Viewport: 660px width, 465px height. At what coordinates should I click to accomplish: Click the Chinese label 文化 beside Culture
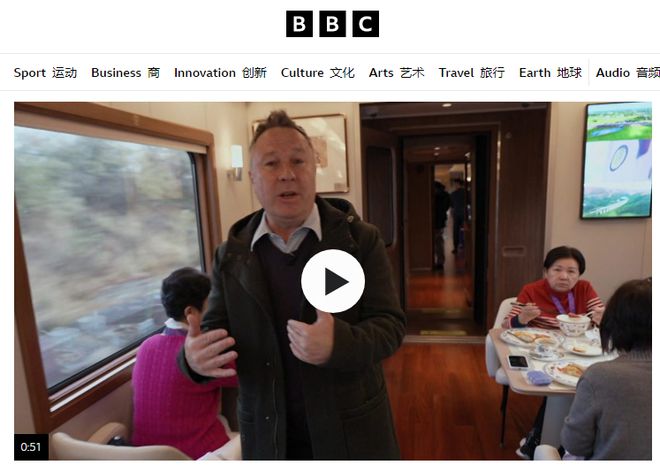342,73
